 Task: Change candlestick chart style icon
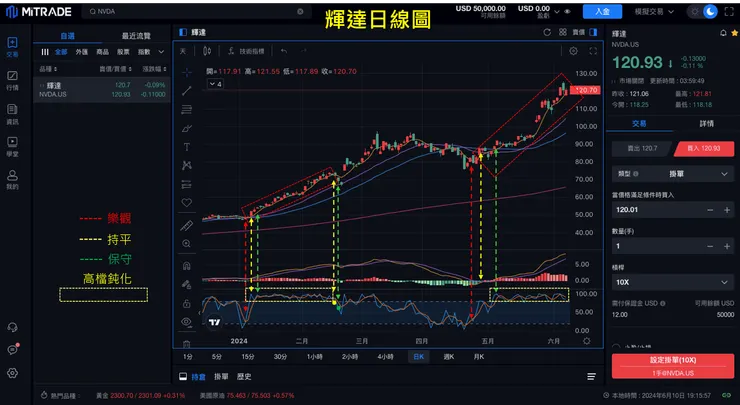[x=207, y=51]
